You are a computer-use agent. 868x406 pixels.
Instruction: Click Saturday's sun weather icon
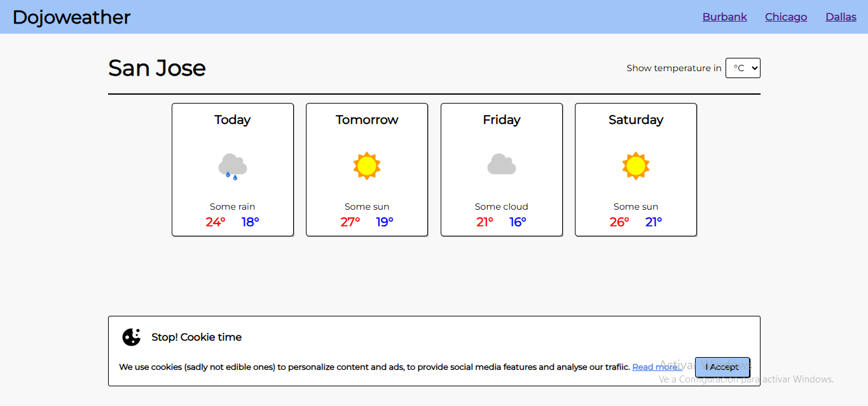coord(635,166)
